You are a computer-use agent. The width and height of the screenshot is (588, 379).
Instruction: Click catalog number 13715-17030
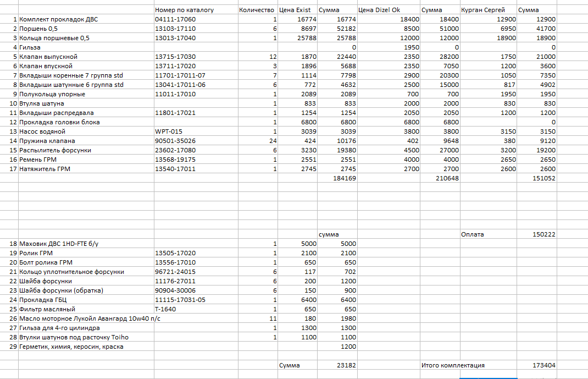pyautogui.click(x=196, y=57)
